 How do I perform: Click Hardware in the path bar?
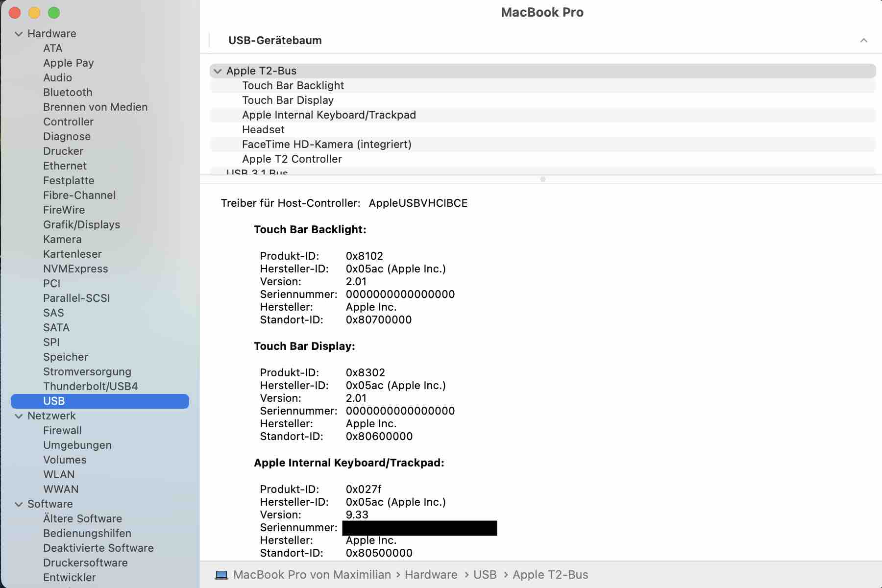[431, 575]
